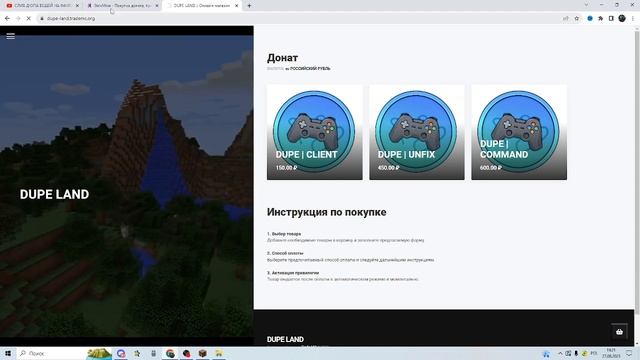
Task: Bookmark this page with the star
Action: [577, 18]
